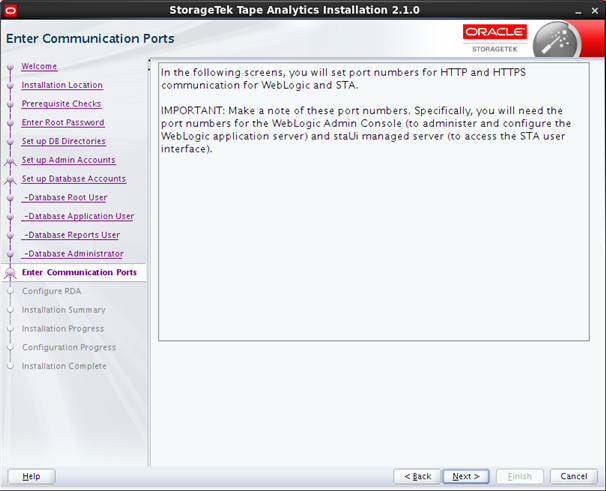Select the Database Application User step
606x491 pixels.
pos(78,216)
